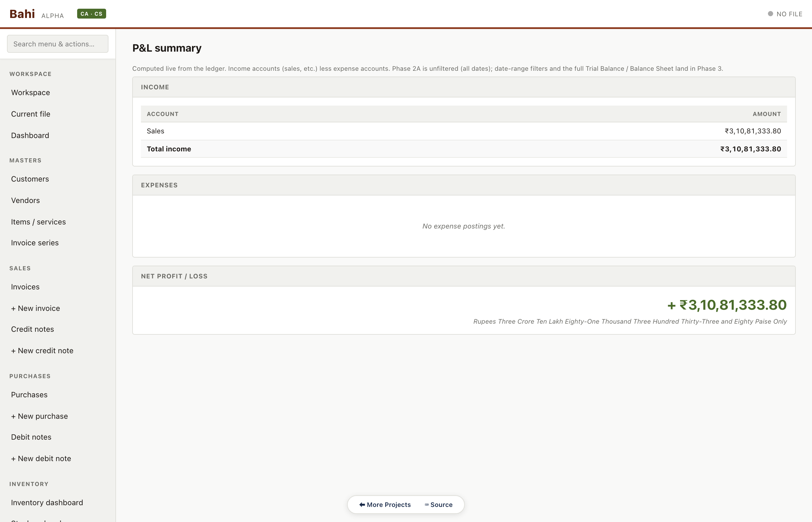Create a new invoice
This screenshot has height=522, width=812.
click(36, 308)
